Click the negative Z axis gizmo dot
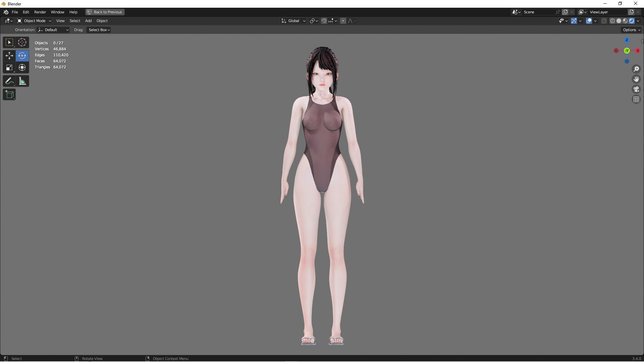The width and height of the screenshot is (644, 362). point(627,61)
